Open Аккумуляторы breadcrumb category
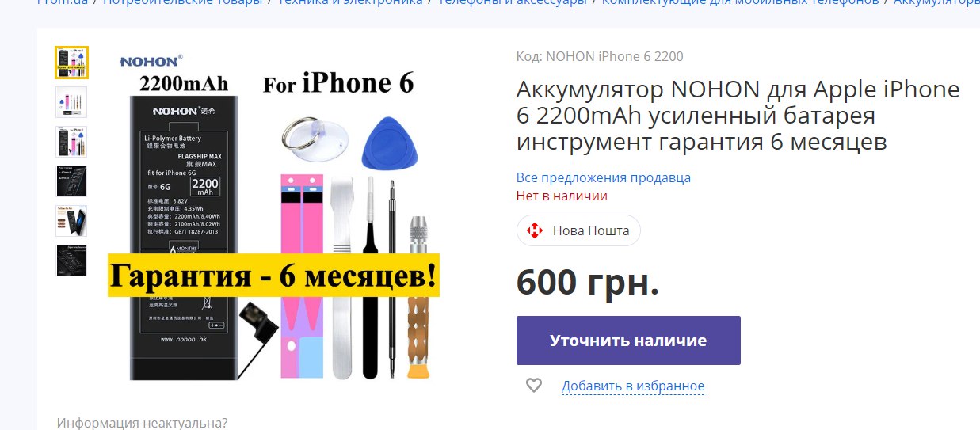The height and width of the screenshot is (430, 980). (x=936, y=2)
